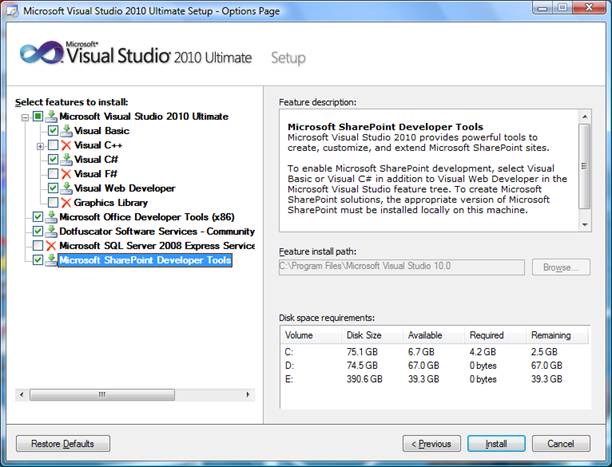Image resolution: width=612 pixels, height=467 pixels.
Task: Click the install icon beside Visual C#
Action: (66, 159)
